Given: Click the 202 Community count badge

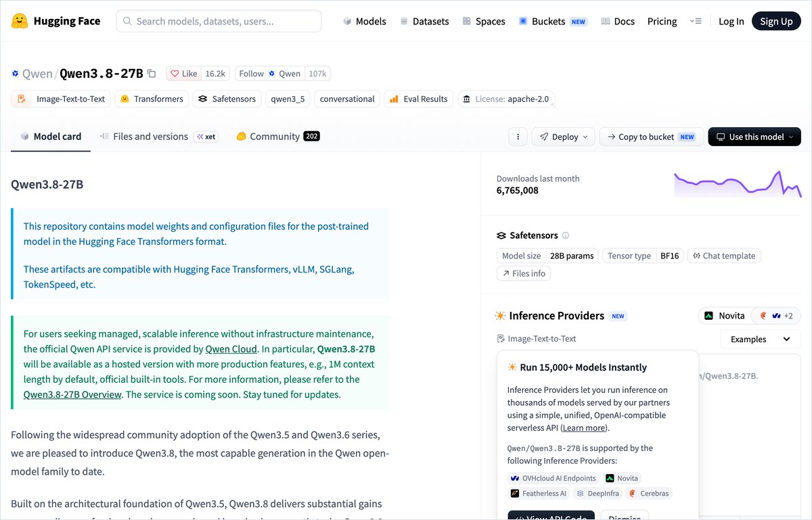Looking at the screenshot, I should (311, 136).
